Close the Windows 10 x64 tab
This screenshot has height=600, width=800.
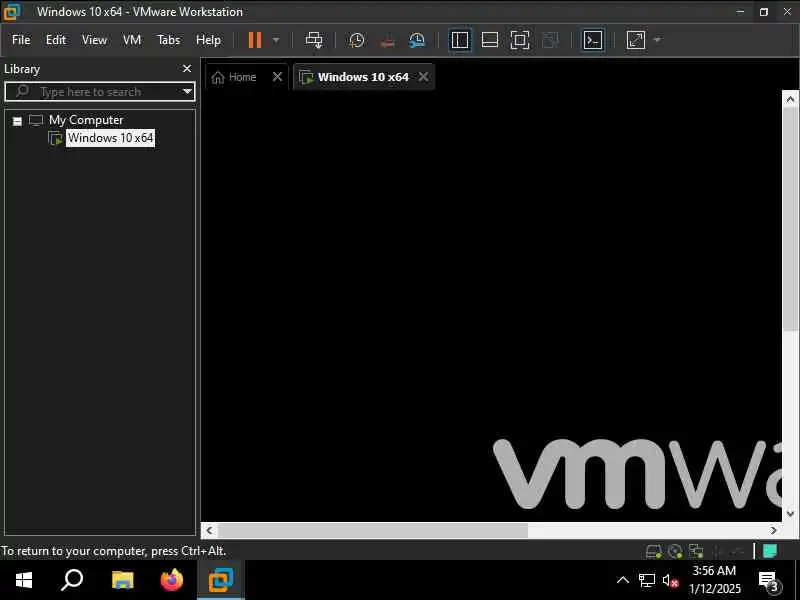click(x=423, y=77)
